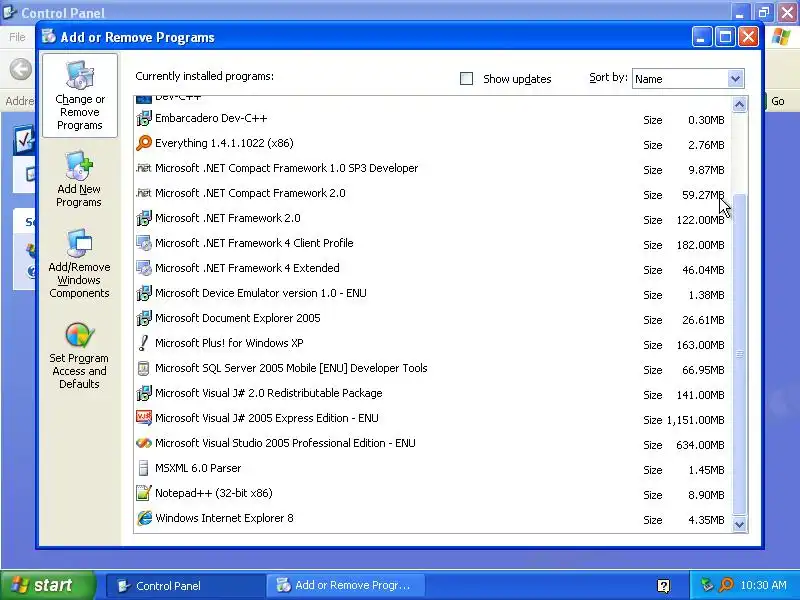
Task: Select Microsoft Visual J# 2005 Express Edition
Action: [x=433, y=419]
